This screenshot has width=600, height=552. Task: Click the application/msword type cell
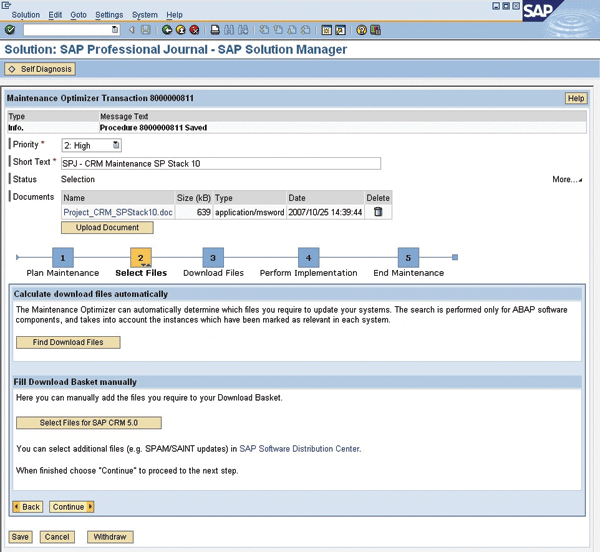(249, 212)
